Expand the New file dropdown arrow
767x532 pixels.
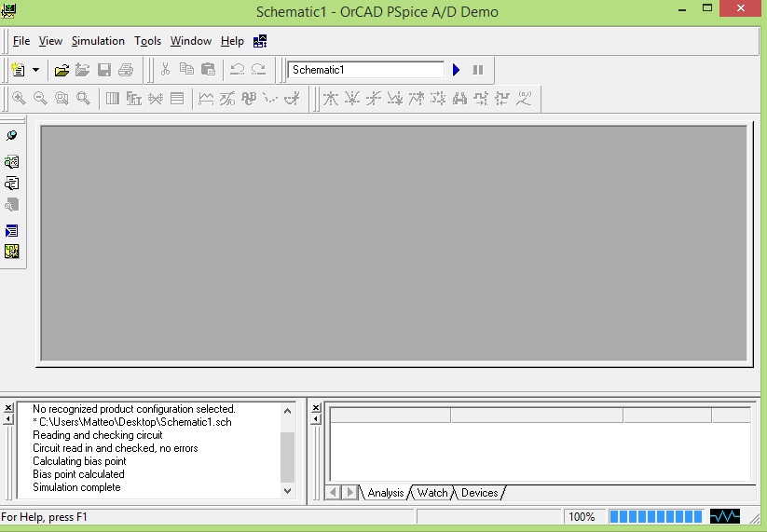[x=36, y=70]
